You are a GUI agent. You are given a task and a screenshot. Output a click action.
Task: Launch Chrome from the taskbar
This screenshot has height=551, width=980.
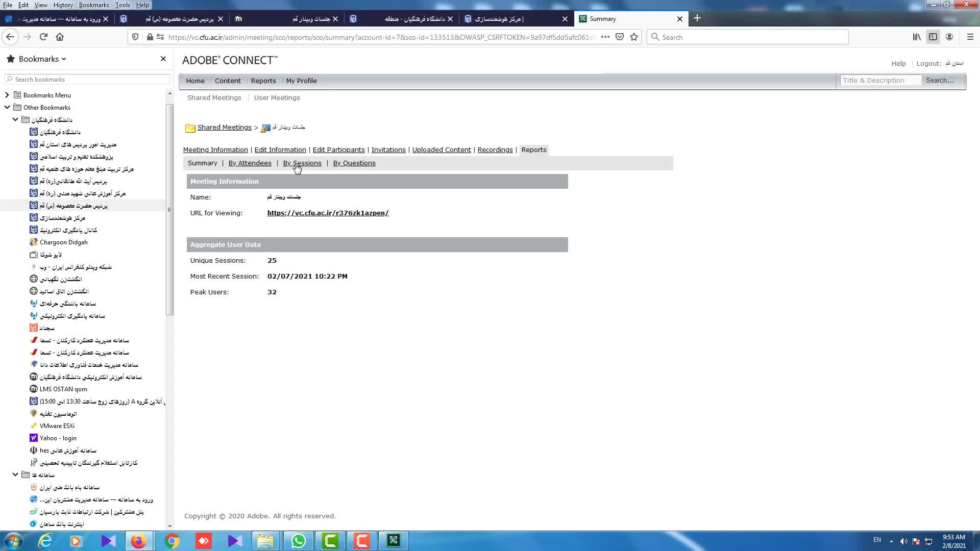coord(171,540)
